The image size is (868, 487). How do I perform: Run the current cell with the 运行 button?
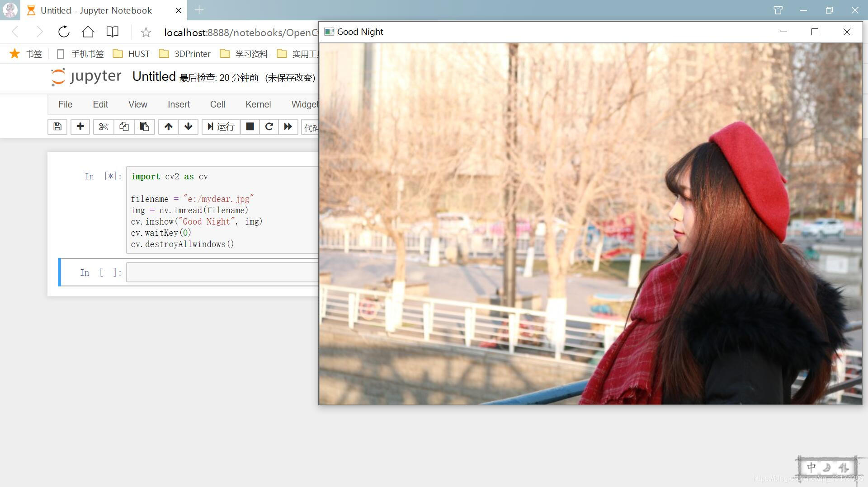click(221, 127)
